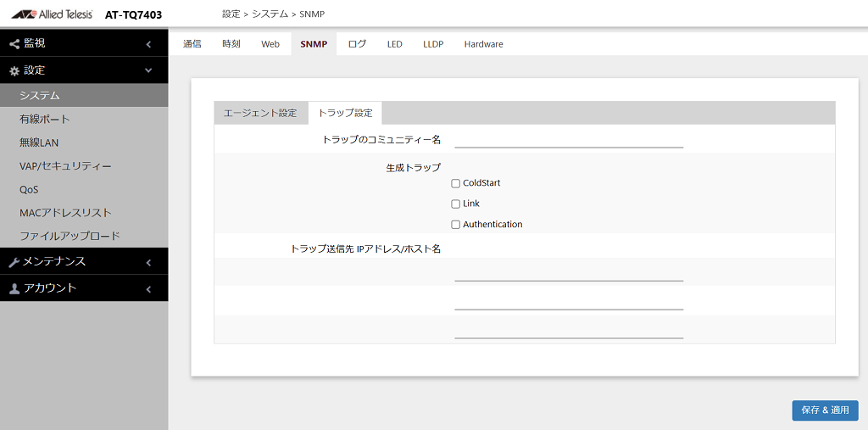Collapse the 設定 menu chevron

point(148,70)
